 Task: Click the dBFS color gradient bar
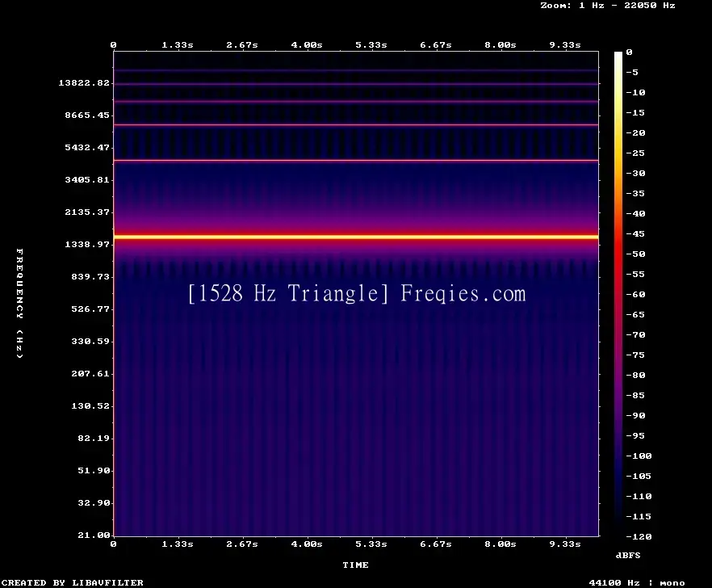(618, 294)
